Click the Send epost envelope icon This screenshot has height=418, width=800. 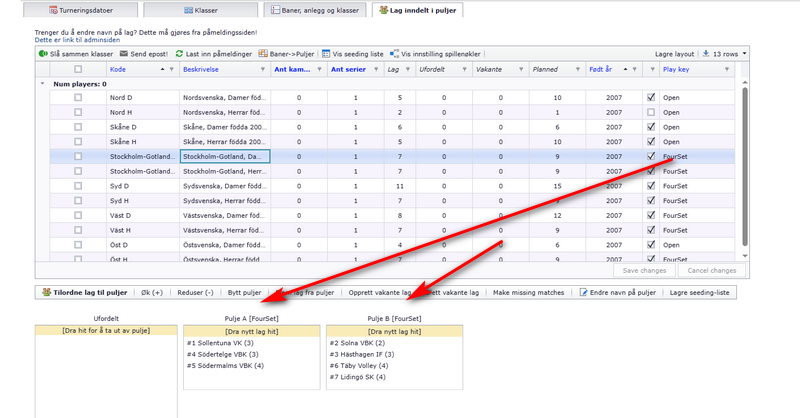(123, 54)
